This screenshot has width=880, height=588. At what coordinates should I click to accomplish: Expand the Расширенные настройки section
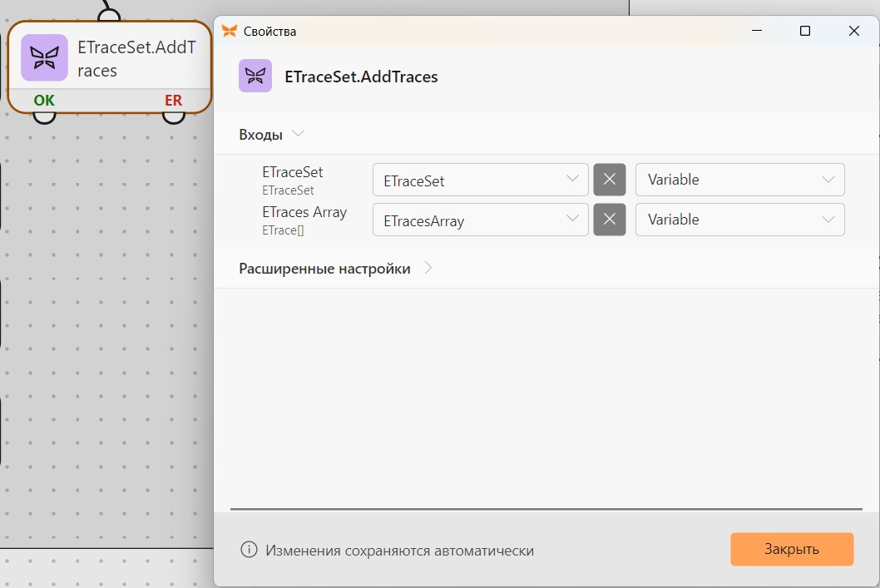click(428, 268)
